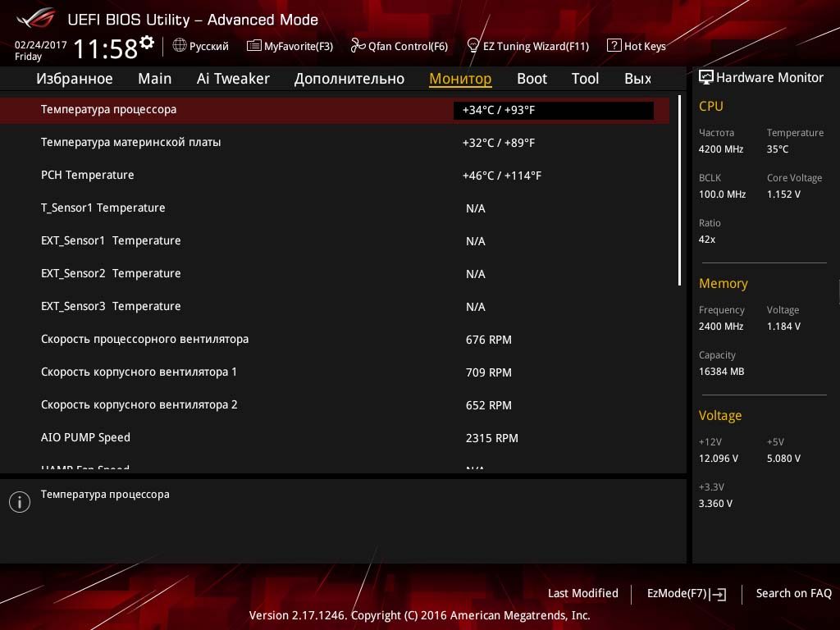Click the 12.096 V reading

coord(719,459)
